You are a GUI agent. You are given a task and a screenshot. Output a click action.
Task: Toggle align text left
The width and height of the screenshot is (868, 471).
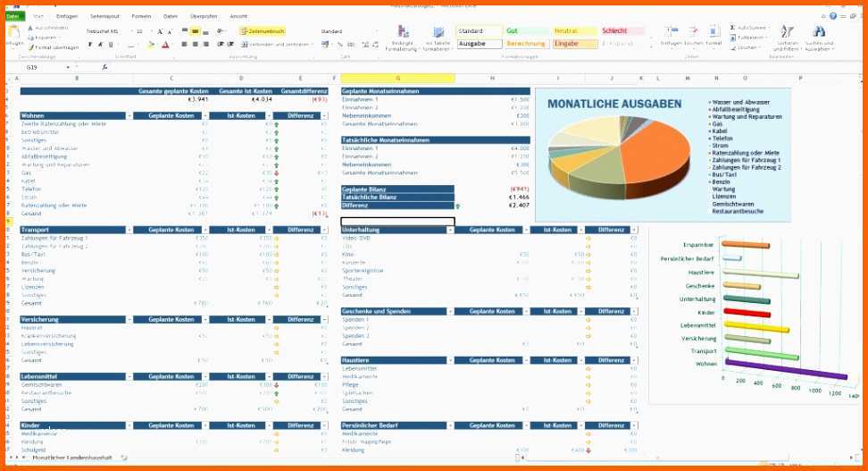pos(185,45)
